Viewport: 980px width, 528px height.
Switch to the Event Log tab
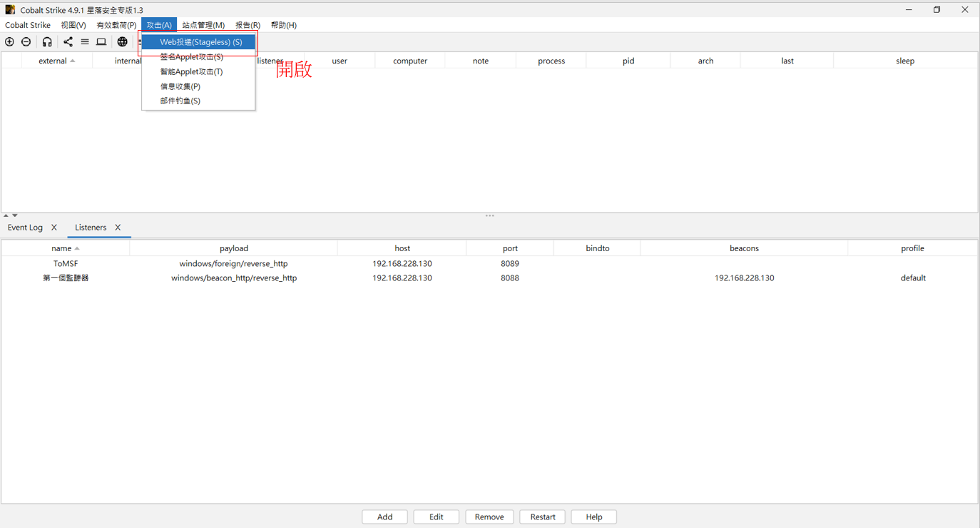click(25, 228)
